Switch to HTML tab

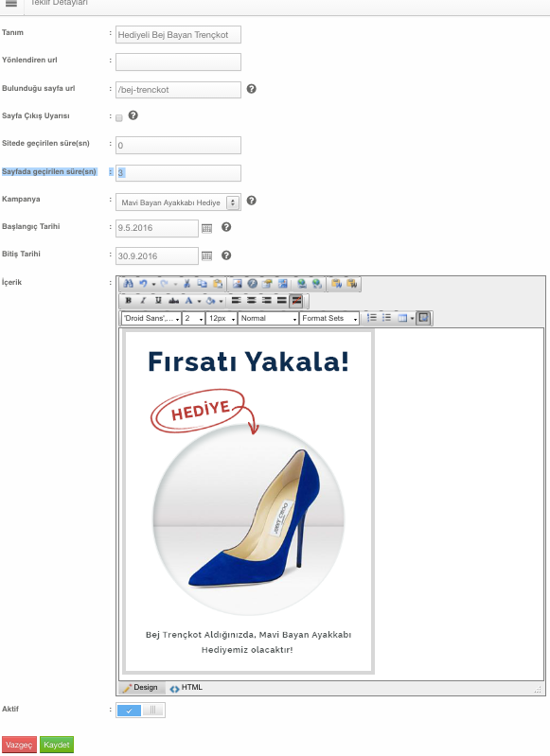(x=186, y=688)
